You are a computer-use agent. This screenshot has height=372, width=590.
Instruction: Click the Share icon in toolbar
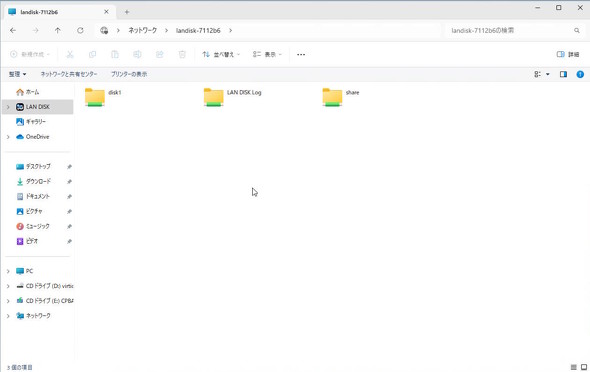pyautogui.click(x=160, y=55)
